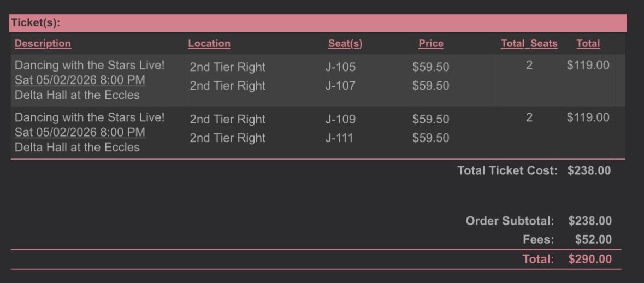The height and width of the screenshot is (283, 644).
Task: Open the event date link beside seat J-107
Action: point(80,80)
